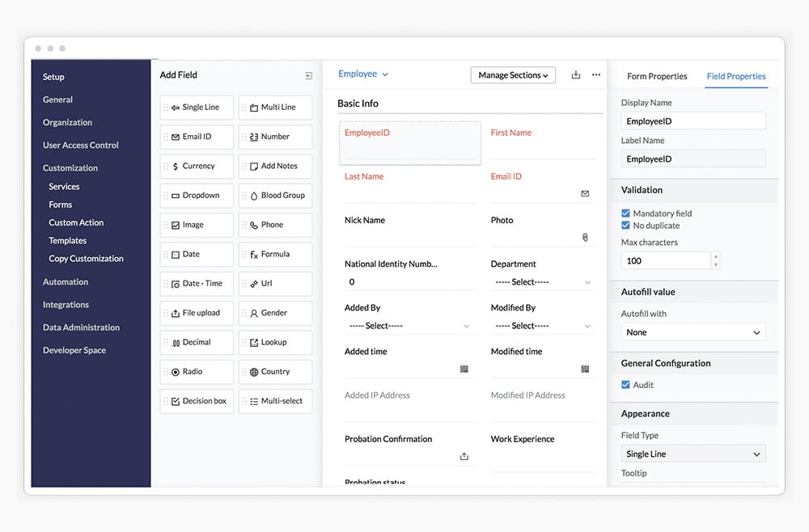The image size is (809, 532).
Task: Increase Max characters with up arrow
Action: (716, 257)
